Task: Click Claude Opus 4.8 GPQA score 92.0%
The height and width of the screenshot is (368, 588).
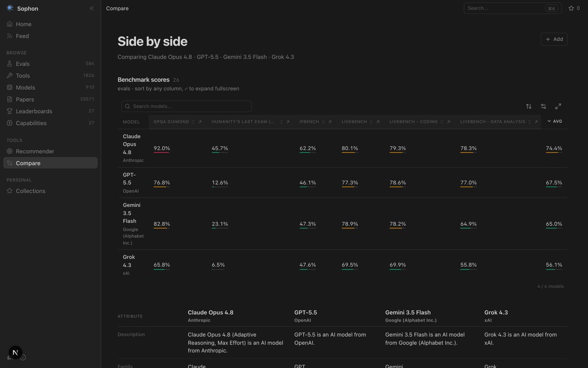Action: point(162,148)
